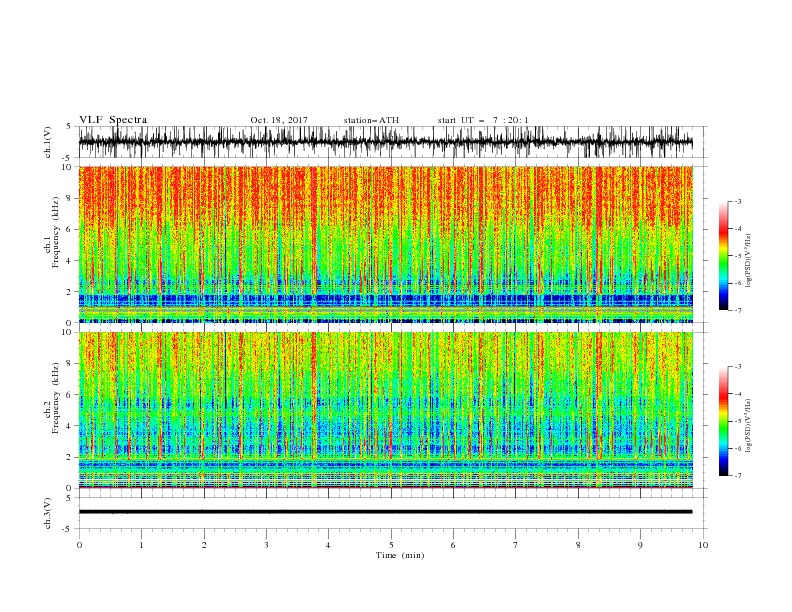Click the time axis tick label '10'
This screenshot has width=792, height=612.
pyautogui.click(x=703, y=545)
